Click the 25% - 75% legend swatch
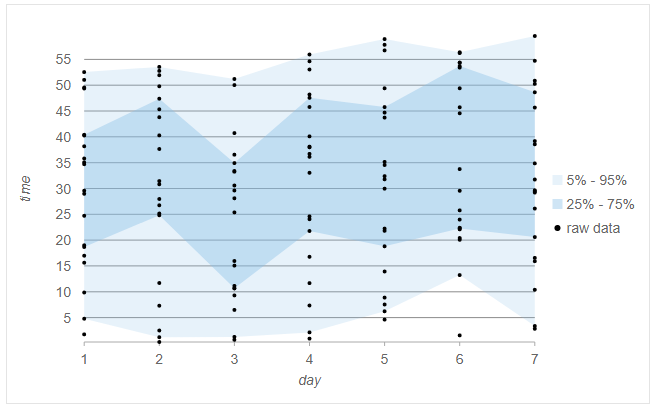Screen dimensions: 656x408 [557, 204]
